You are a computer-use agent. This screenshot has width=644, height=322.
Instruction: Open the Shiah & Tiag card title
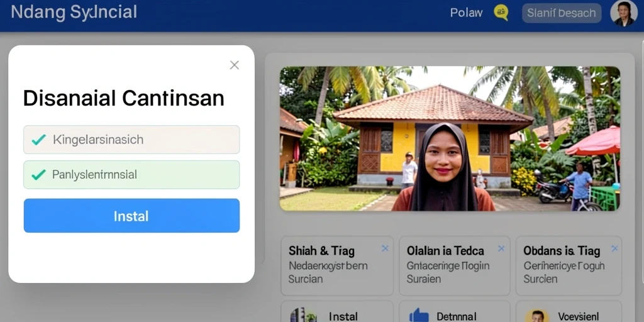321,250
